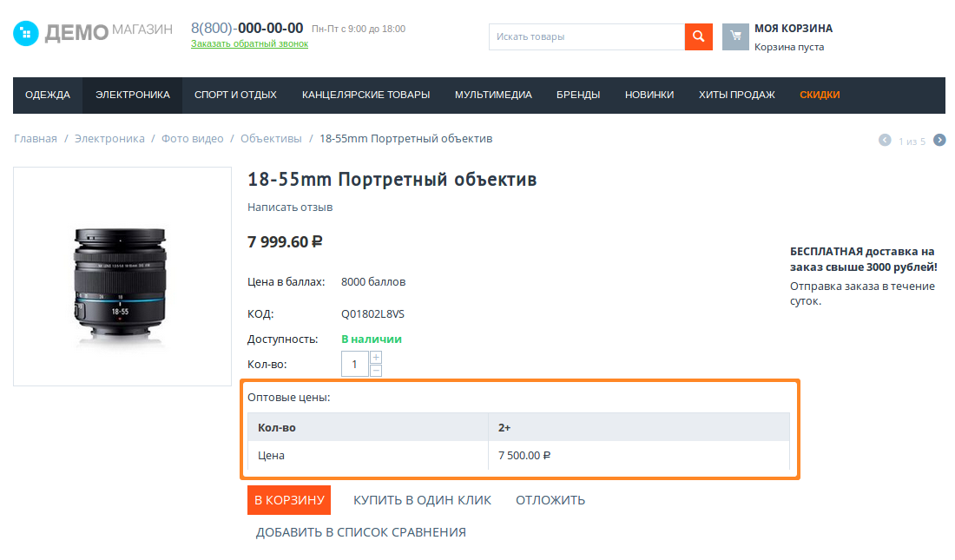The image size is (955, 560).
Task: Open the Электроника menu item
Action: tap(133, 96)
